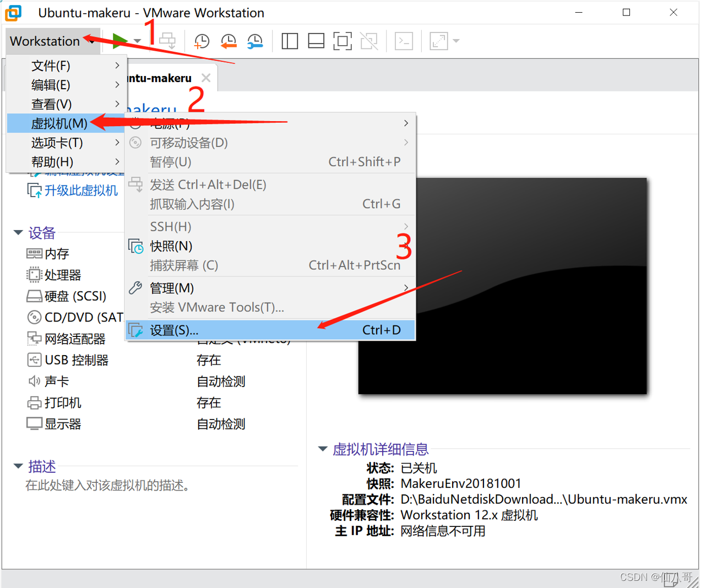The image size is (701, 588).
Task: Open 设置(S)... virtual machine settings
Action: click(270, 330)
